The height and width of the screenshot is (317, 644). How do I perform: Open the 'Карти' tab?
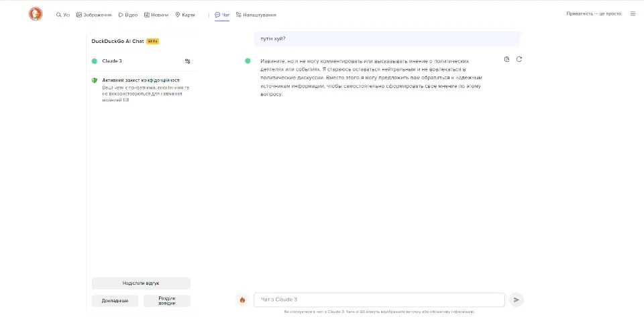click(185, 15)
